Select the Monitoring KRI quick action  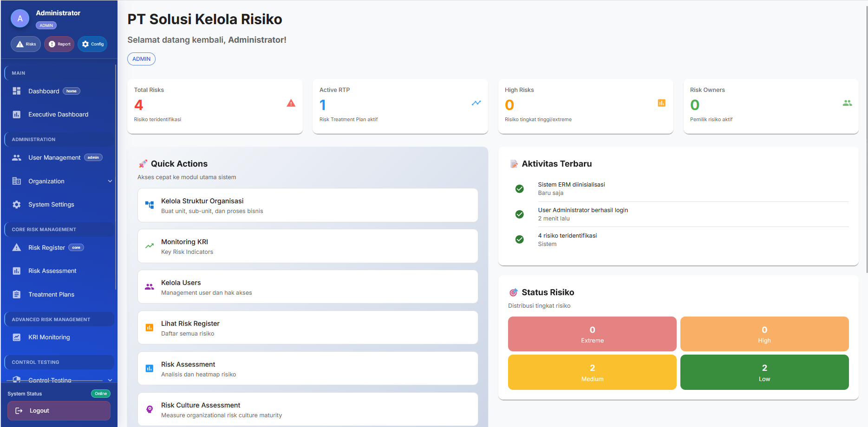(x=307, y=246)
